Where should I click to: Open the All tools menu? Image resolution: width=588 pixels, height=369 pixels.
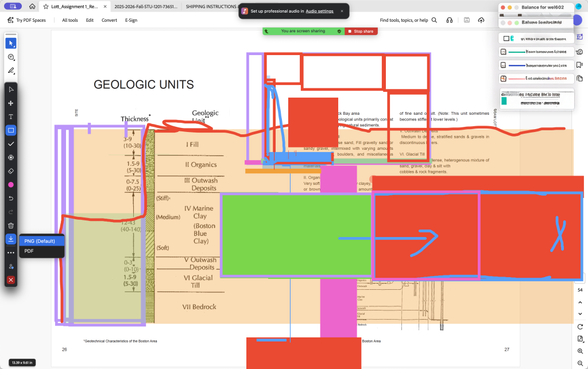point(70,20)
